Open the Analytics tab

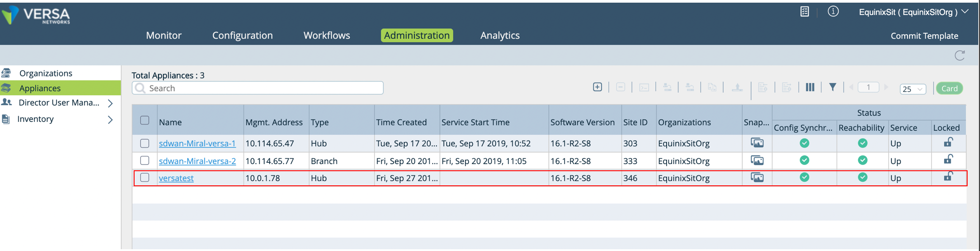(500, 35)
